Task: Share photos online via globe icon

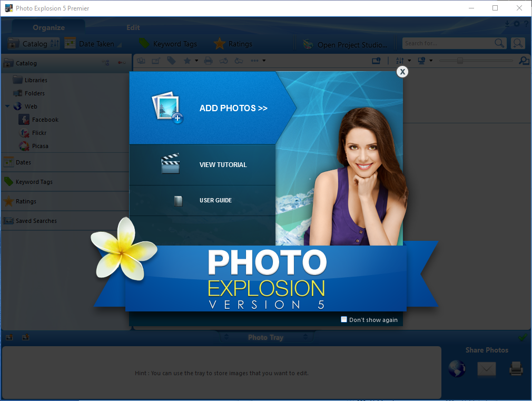Action: (x=457, y=368)
